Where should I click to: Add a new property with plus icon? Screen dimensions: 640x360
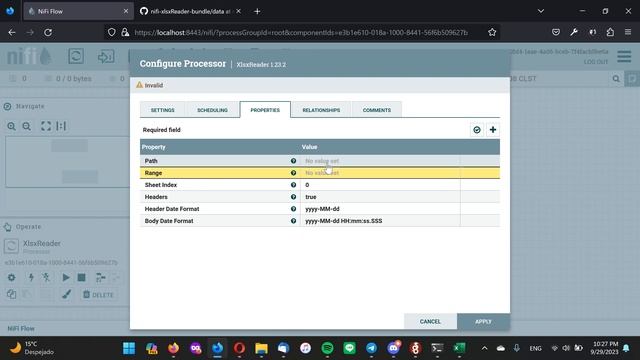(x=493, y=130)
